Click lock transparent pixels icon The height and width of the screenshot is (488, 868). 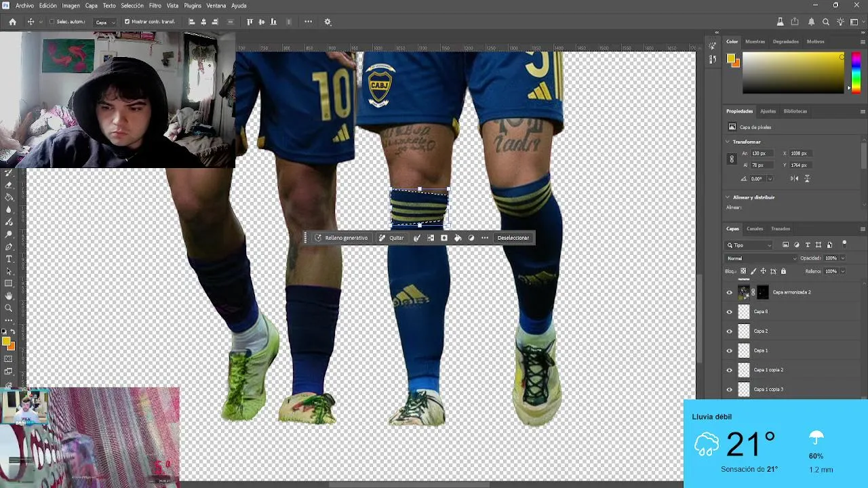tap(743, 271)
